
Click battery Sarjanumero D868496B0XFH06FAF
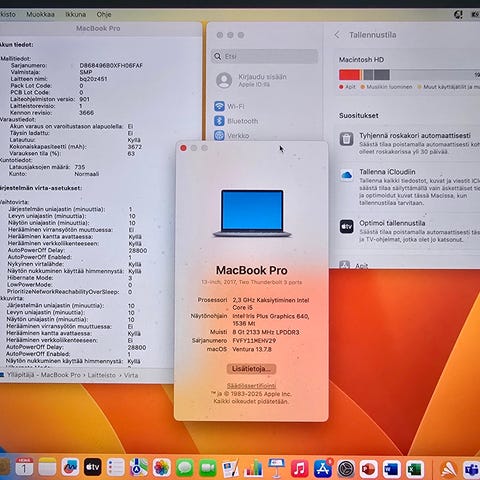coord(111,65)
